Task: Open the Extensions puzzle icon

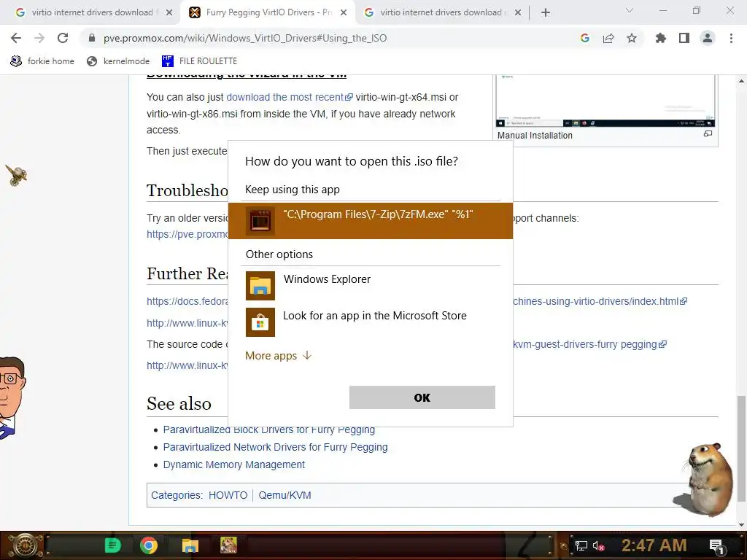Action: (x=661, y=38)
